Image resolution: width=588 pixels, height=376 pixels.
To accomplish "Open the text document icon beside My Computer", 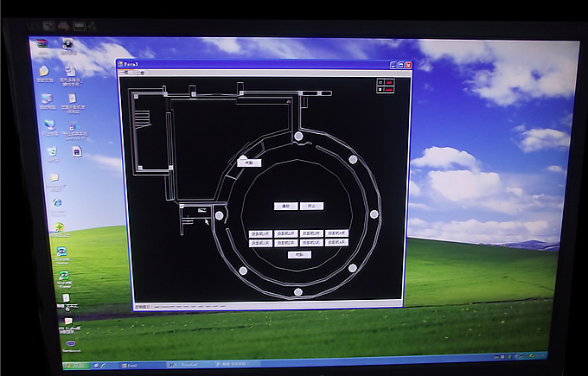I will pyautogui.click(x=73, y=99).
